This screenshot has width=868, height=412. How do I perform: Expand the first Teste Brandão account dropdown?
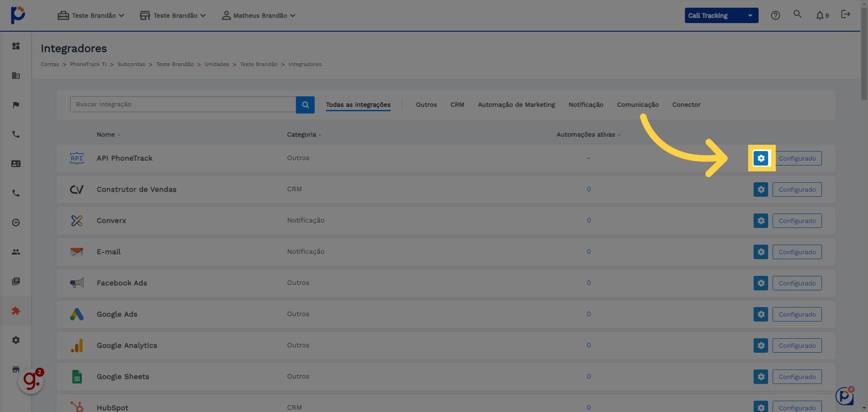pyautogui.click(x=91, y=15)
